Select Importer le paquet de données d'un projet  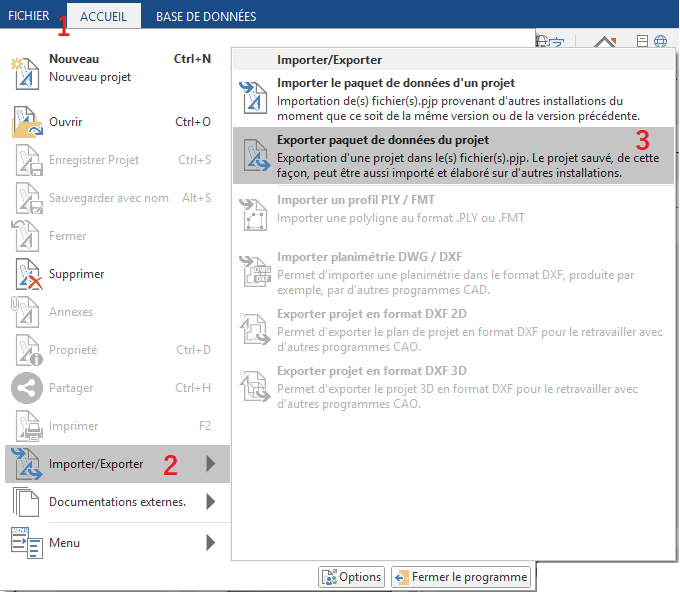[454, 99]
